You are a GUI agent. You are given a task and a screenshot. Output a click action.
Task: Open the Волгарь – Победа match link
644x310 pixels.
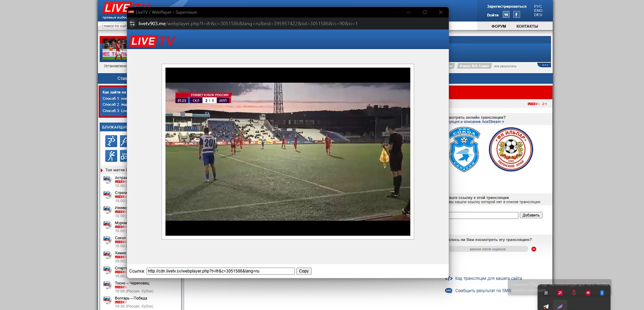coord(131,298)
